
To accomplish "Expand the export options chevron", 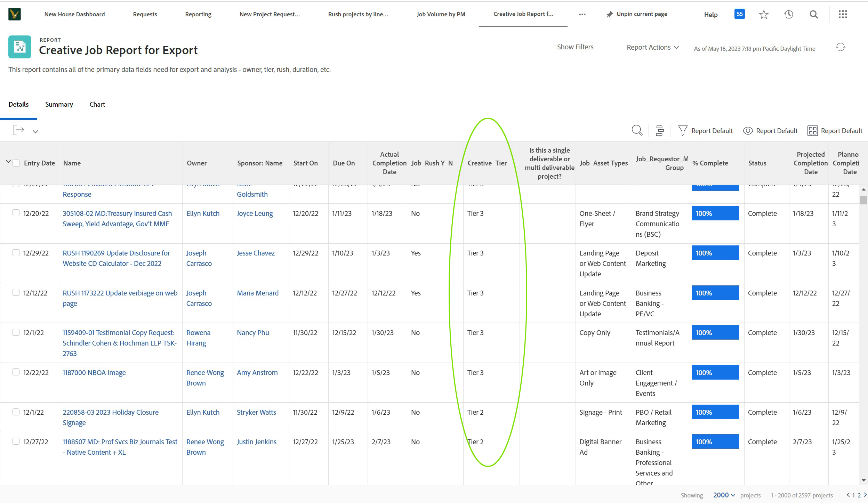I will (x=35, y=131).
